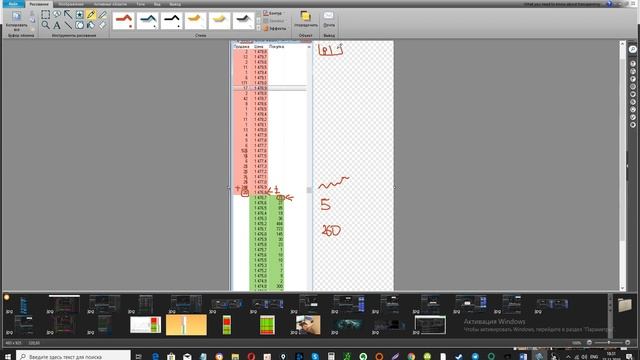Choose the blue pen line style
This screenshot has height=360, width=640.
(x=148, y=20)
